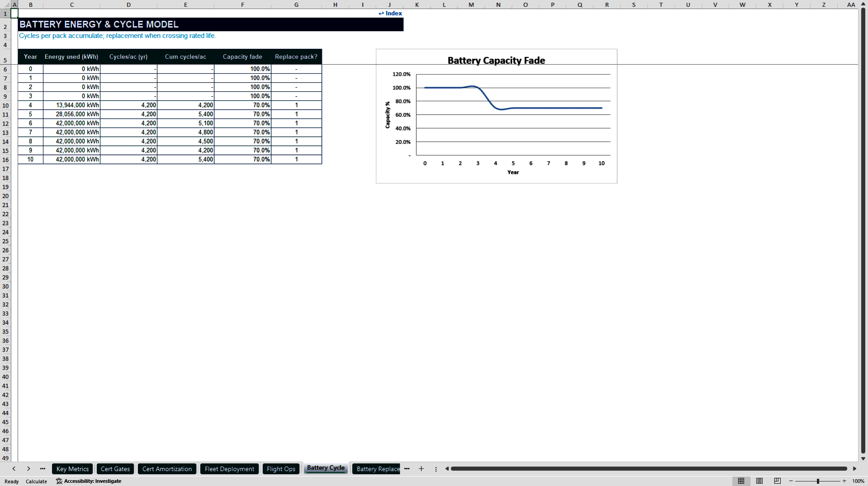Select column AA header
This screenshot has width=868, height=486.
point(851,5)
